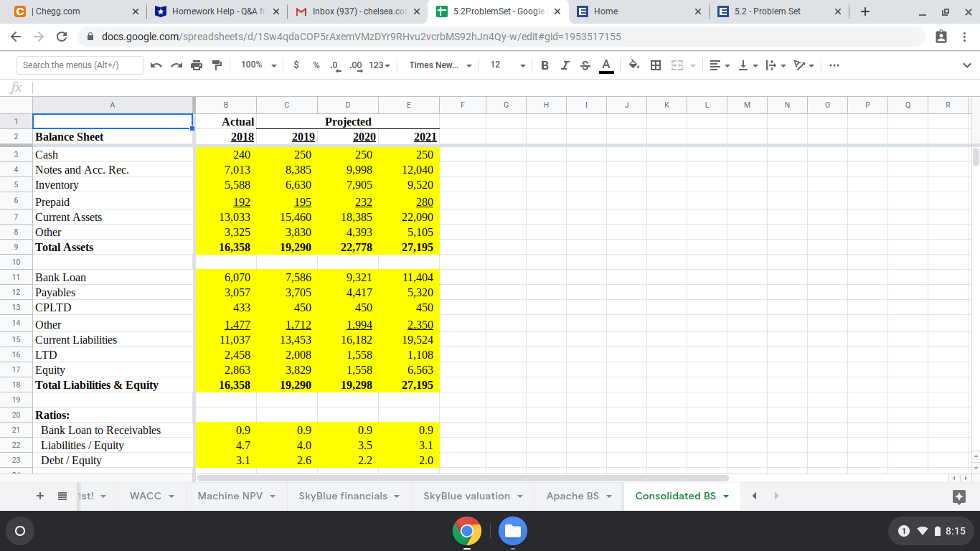Select cell 27,195 in Total Liabilities row
Viewport: 980px width, 551px height.
click(409, 385)
